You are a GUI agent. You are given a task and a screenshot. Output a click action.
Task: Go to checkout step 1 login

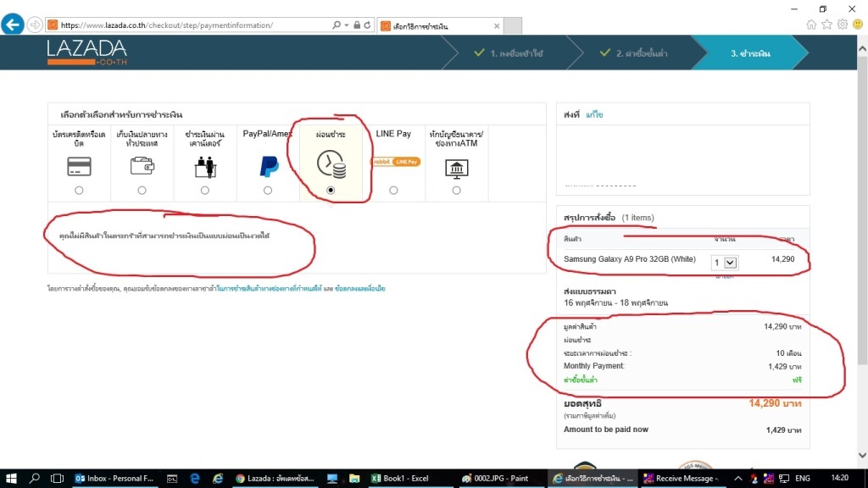click(x=509, y=53)
